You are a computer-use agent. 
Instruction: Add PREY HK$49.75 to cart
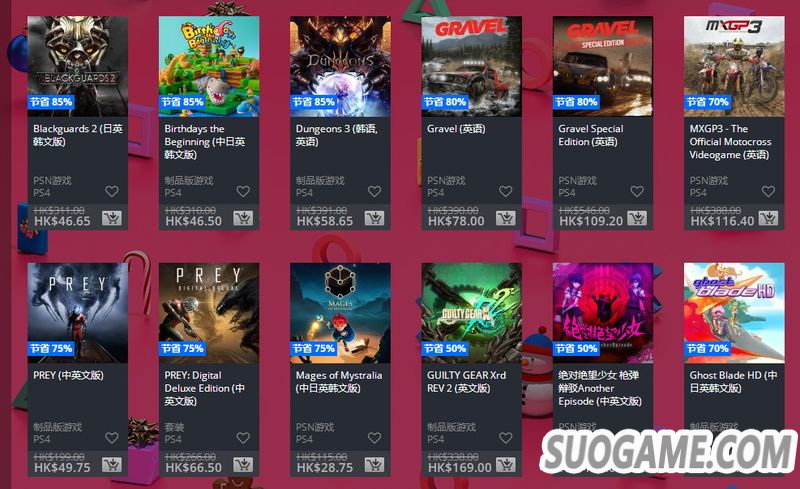click(112, 465)
